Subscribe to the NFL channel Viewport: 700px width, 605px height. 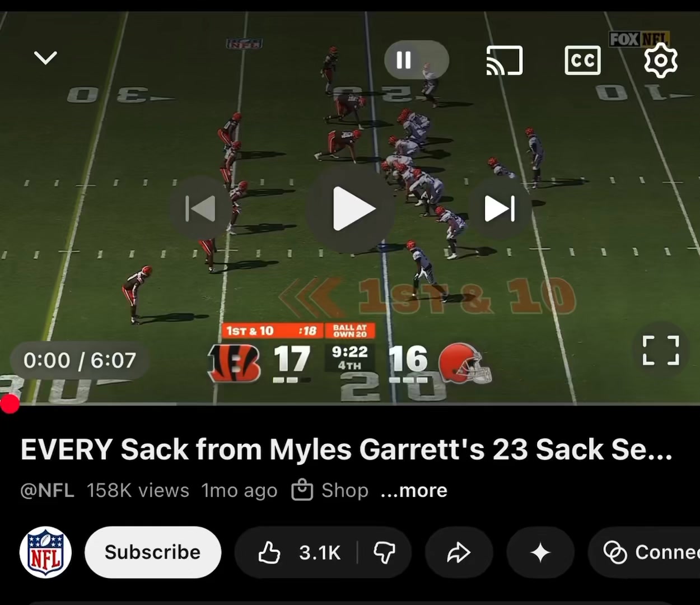click(x=153, y=552)
